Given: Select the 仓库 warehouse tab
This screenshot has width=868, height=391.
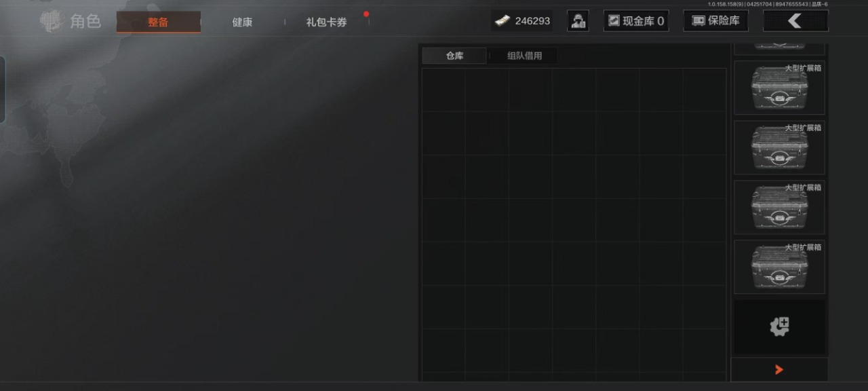Looking at the screenshot, I should tap(454, 56).
